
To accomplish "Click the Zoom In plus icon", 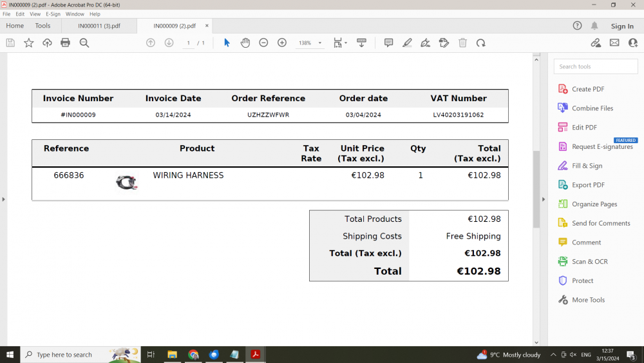I will [x=282, y=43].
